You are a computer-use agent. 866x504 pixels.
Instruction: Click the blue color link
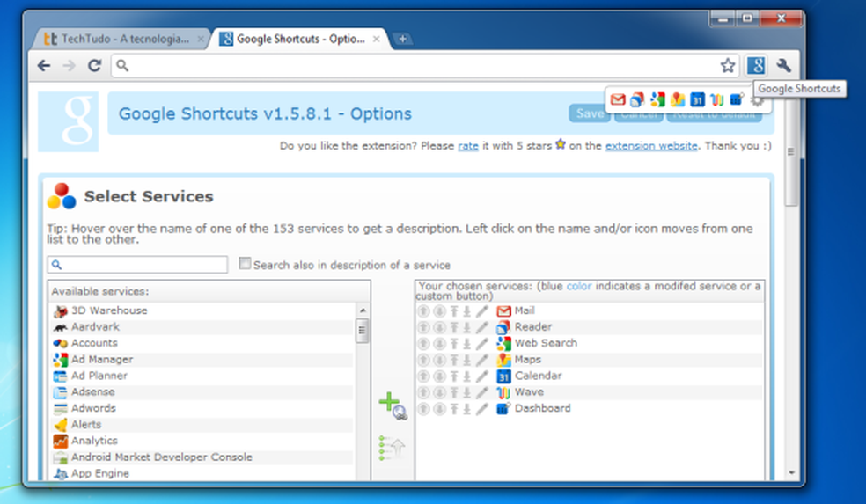click(579, 286)
